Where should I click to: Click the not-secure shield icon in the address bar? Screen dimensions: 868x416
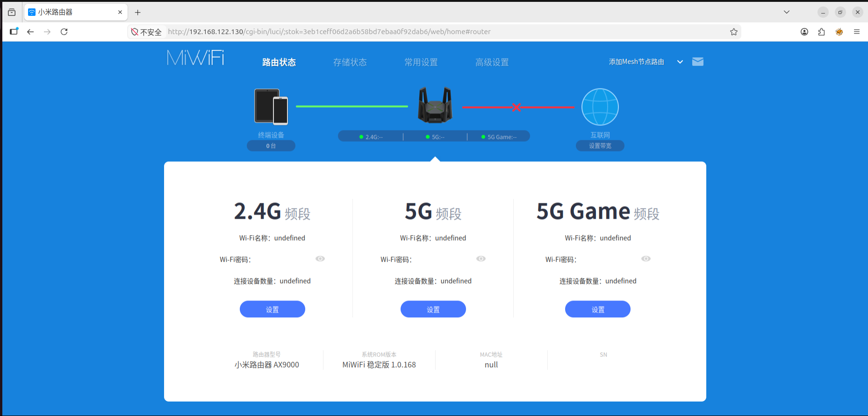click(x=135, y=32)
